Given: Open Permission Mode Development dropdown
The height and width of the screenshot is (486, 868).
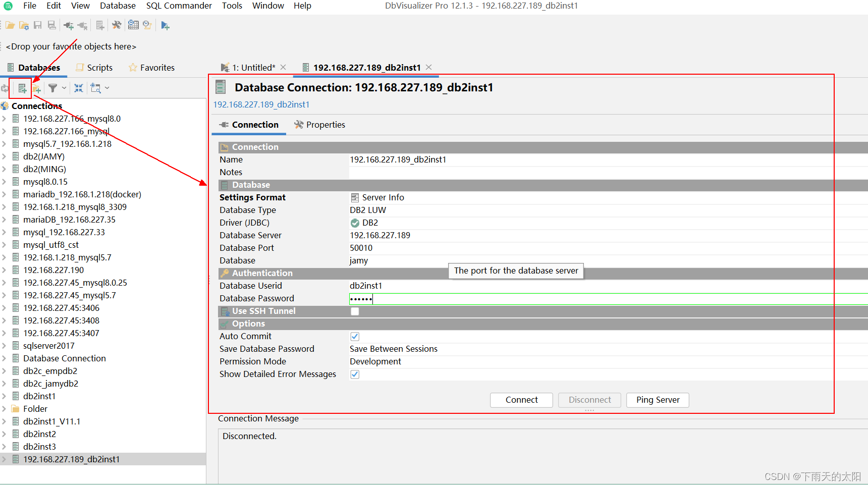Looking at the screenshot, I should click(x=608, y=361).
